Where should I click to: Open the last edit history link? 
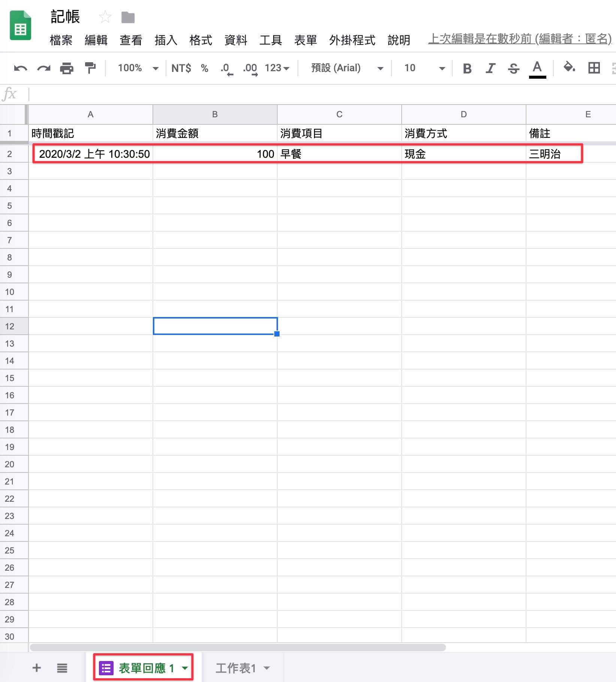coord(520,39)
